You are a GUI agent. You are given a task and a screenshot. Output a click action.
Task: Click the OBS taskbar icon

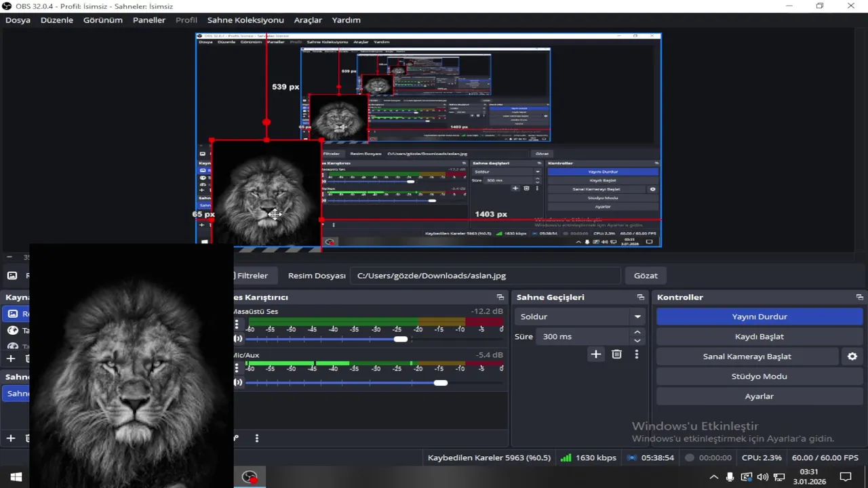coord(250,477)
